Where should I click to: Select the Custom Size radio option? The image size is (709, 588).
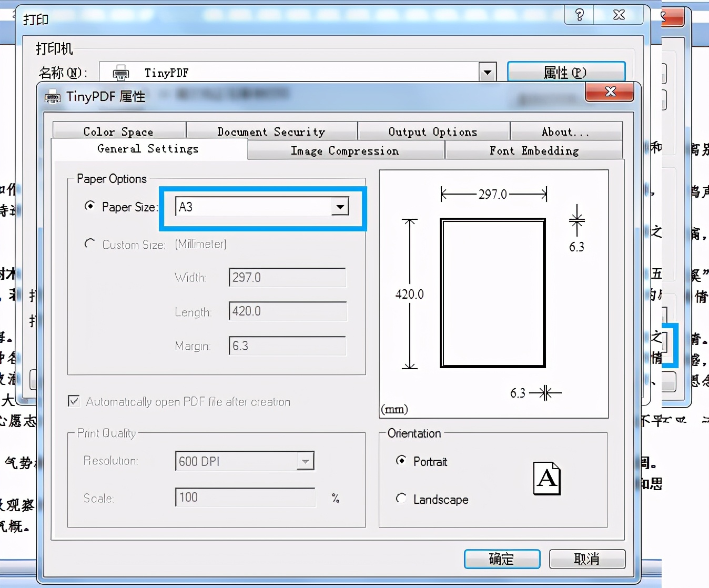pyautogui.click(x=90, y=244)
